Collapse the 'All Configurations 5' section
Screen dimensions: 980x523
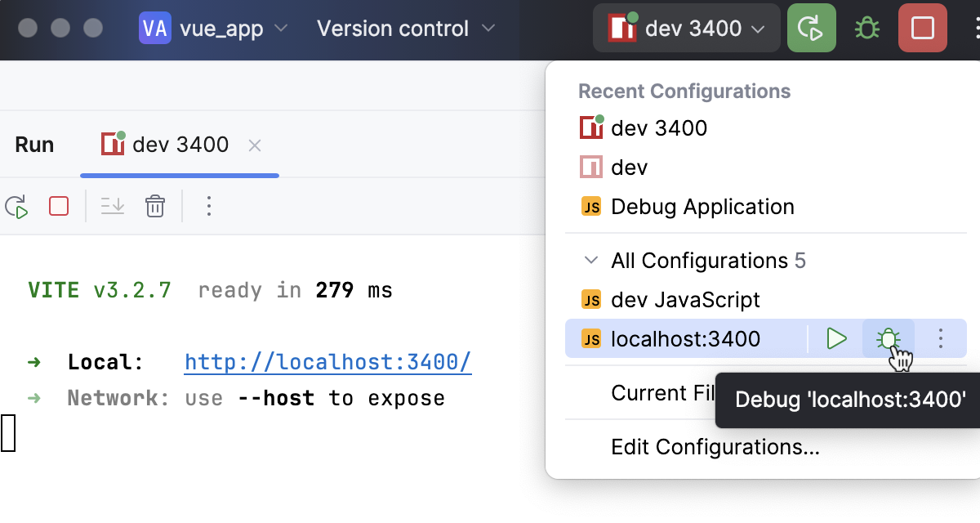pos(590,261)
